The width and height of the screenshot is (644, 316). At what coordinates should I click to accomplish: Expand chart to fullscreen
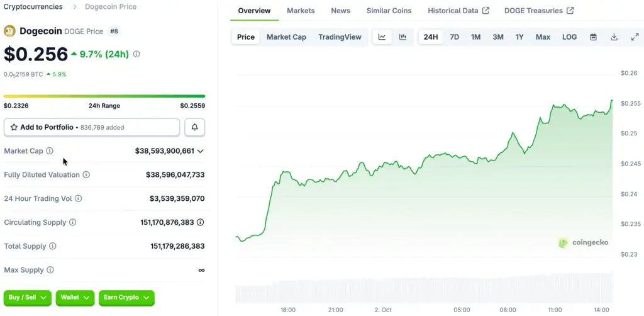[x=635, y=37]
